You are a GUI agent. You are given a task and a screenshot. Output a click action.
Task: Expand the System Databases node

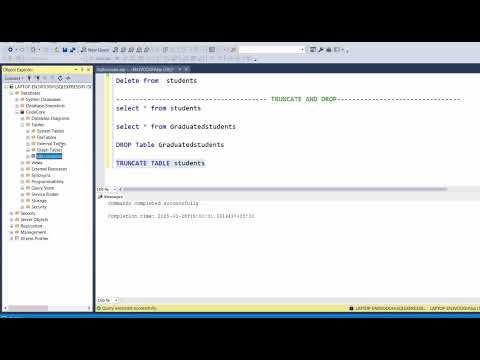tap(17, 99)
